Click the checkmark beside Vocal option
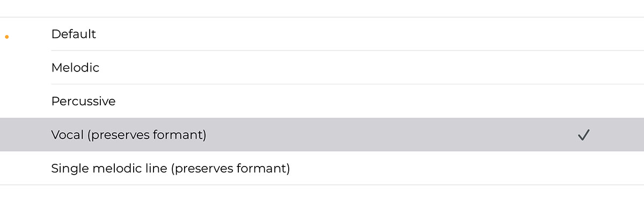 pos(583,135)
